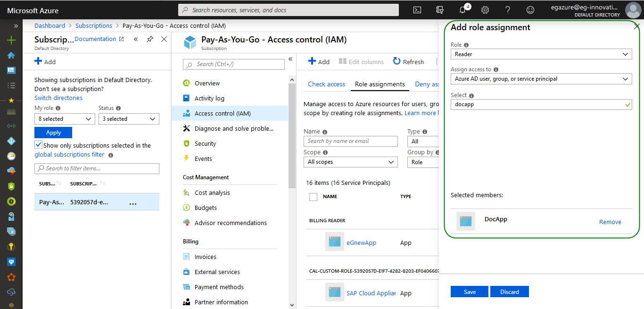Select Diagnose and solve problems menu item
This screenshot has width=644, height=309.
(235, 128)
